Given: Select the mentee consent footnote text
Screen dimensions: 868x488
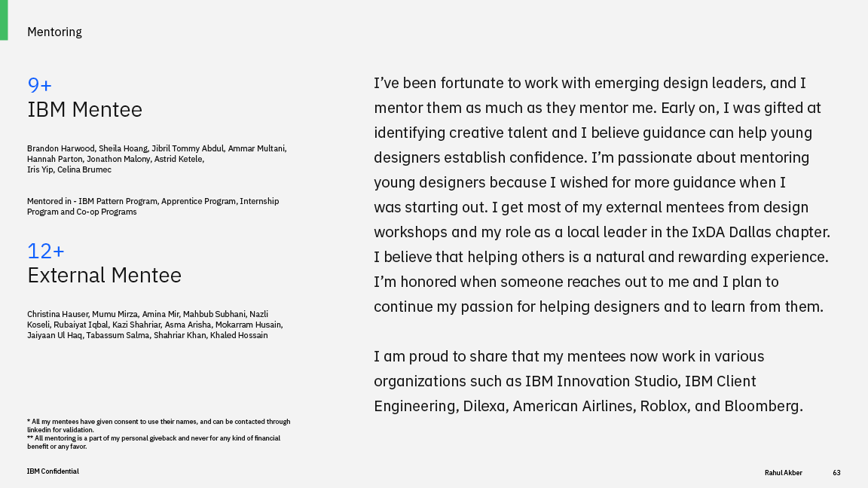Looking at the screenshot, I should (158, 425).
